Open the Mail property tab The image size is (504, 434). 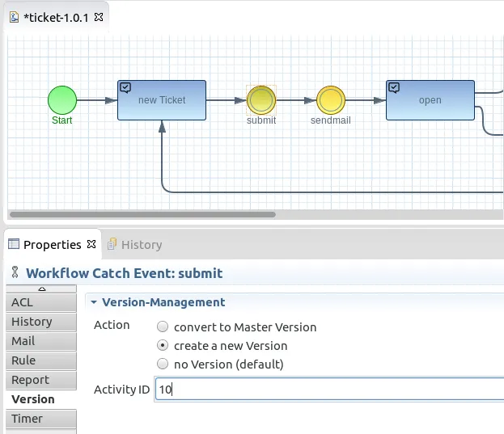[x=41, y=341]
